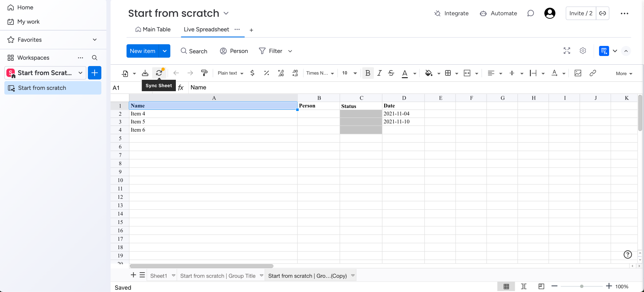644x292 pixels.
Task: Apply percent format to the cell
Action: 266,73
